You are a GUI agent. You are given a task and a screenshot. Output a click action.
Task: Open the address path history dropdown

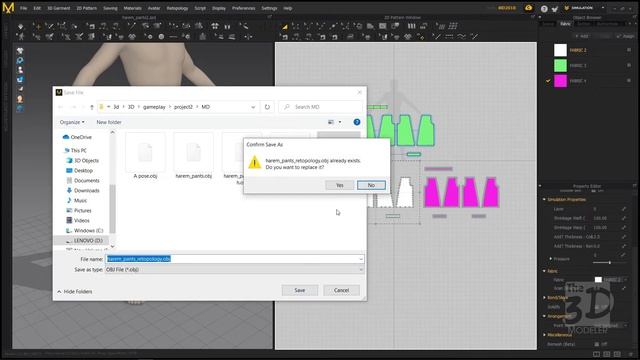[253, 107]
